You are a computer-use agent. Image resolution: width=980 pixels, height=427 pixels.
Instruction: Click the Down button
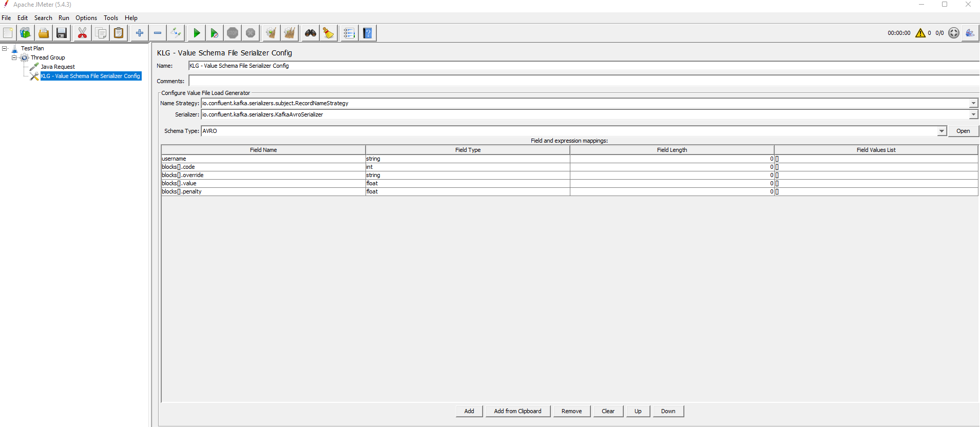pyautogui.click(x=668, y=411)
